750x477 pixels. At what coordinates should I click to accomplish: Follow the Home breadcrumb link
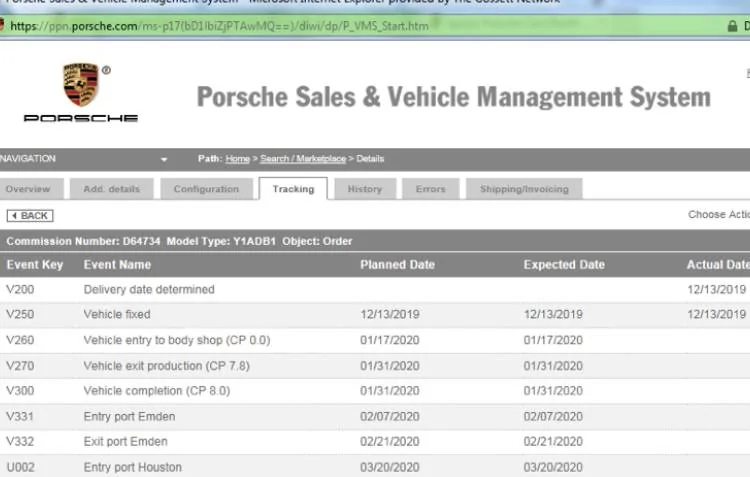pos(238,159)
